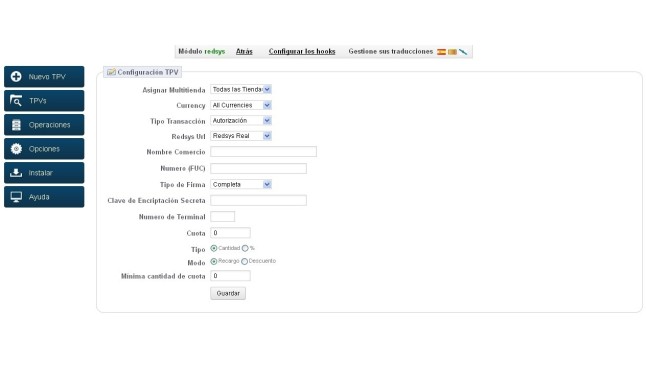Click the Asignar Multitienda label

click(x=173, y=90)
